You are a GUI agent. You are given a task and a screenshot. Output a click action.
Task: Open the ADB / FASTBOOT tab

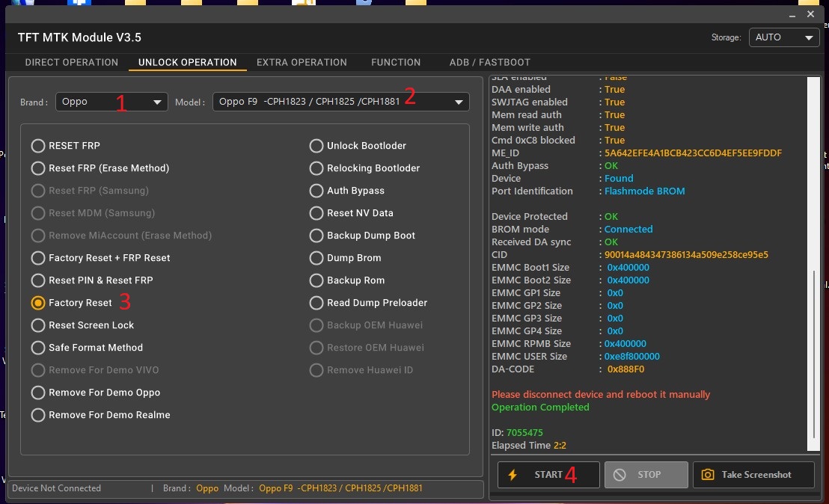489,62
